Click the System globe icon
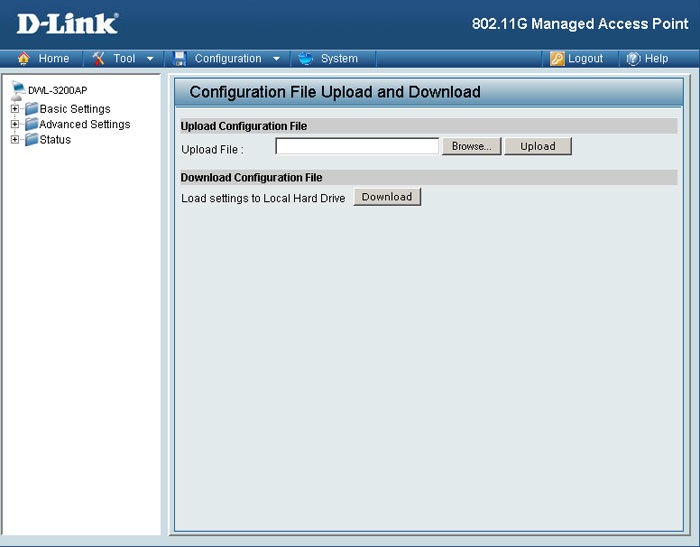This screenshot has width=700, height=547. 306,58
